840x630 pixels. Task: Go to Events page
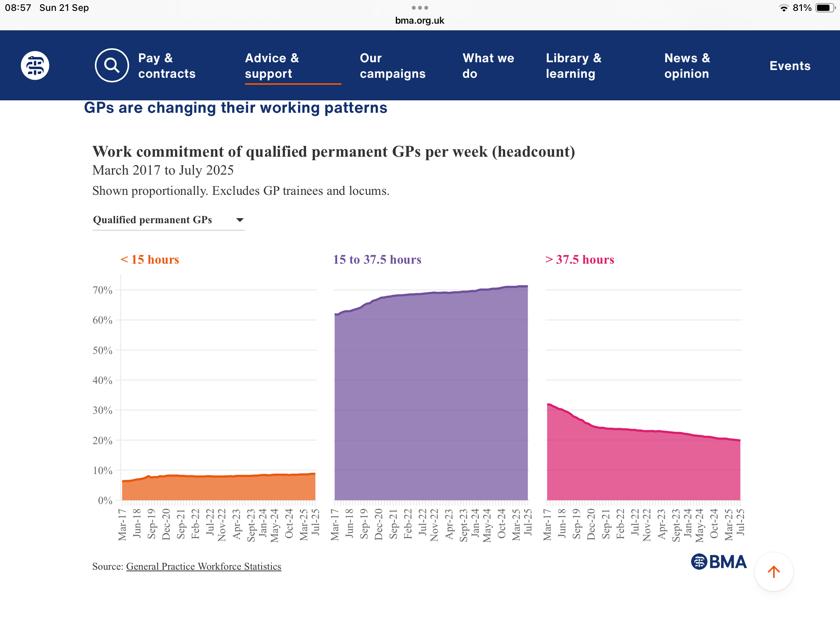pyautogui.click(x=790, y=66)
